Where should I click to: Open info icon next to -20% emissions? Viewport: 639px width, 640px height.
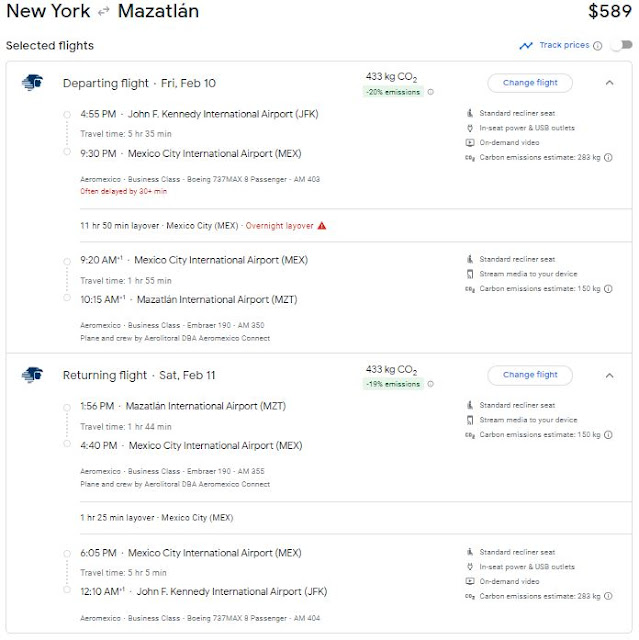(431, 92)
